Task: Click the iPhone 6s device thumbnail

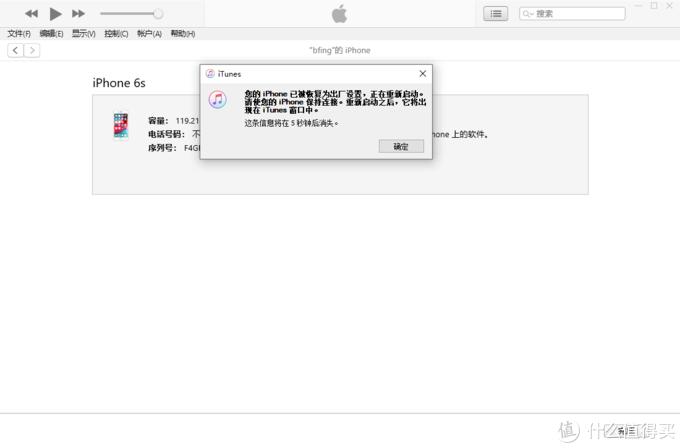Action: tap(121, 126)
